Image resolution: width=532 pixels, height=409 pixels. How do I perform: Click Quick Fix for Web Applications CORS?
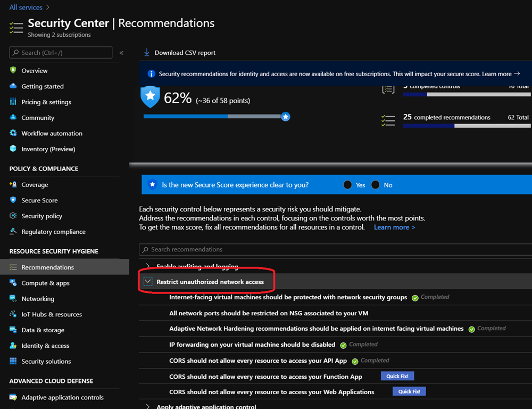[x=409, y=391]
